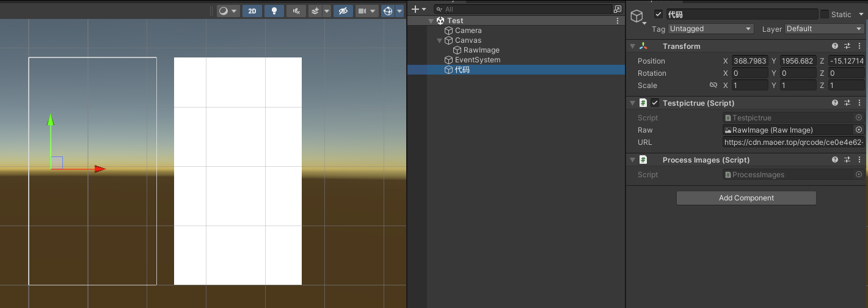Viewport: 868px width, 308px height.
Task: Click ProcessImages Script object picker circle
Action: tap(859, 174)
